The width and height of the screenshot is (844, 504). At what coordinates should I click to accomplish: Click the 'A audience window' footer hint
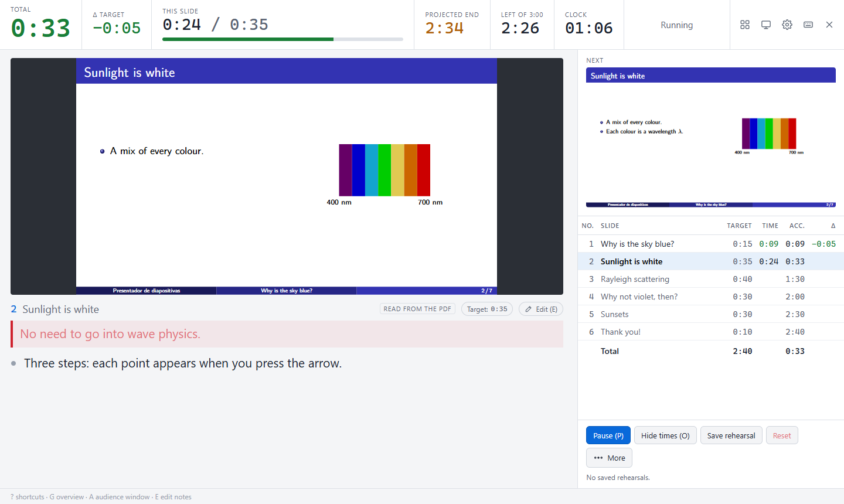click(x=120, y=497)
